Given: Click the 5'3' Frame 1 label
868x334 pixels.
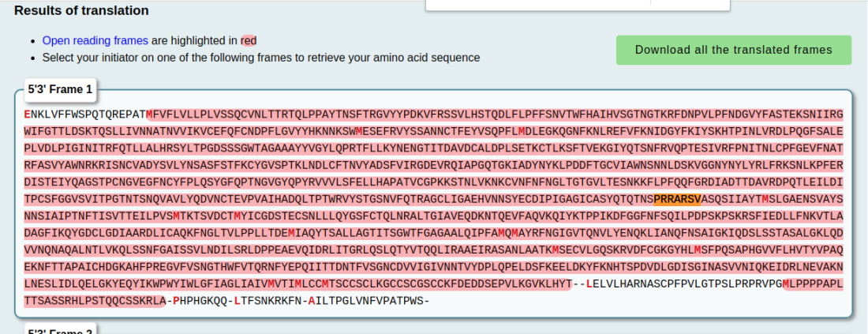Looking at the screenshot, I should 60,89.
